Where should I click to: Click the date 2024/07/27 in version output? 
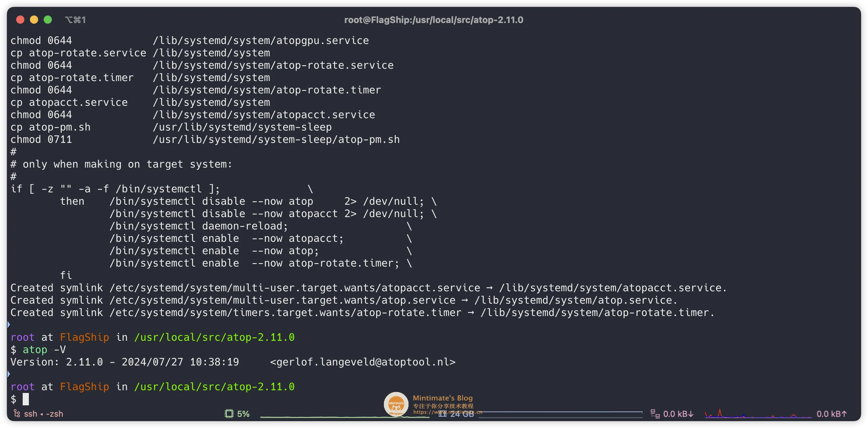(152, 362)
